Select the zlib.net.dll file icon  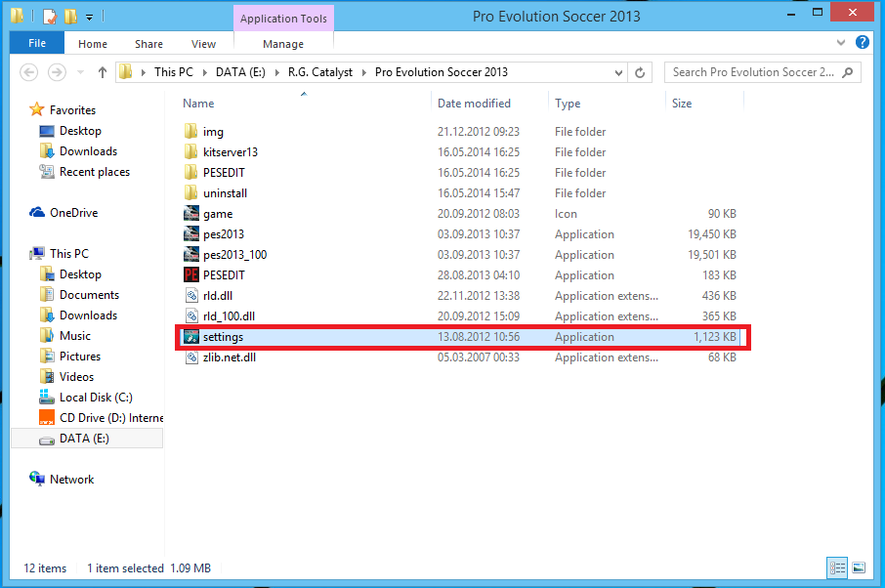(x=191, y=357)
